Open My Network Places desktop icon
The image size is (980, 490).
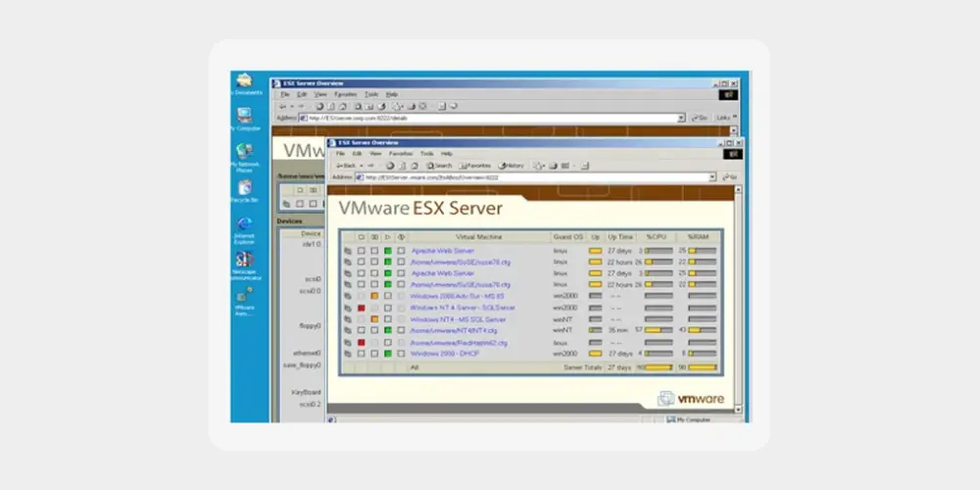244,151
